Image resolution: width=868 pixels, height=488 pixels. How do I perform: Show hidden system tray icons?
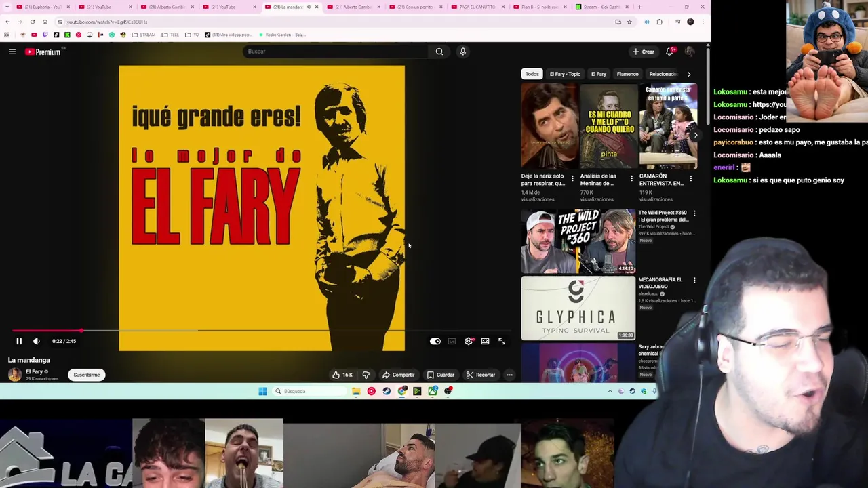click(610, 391)
